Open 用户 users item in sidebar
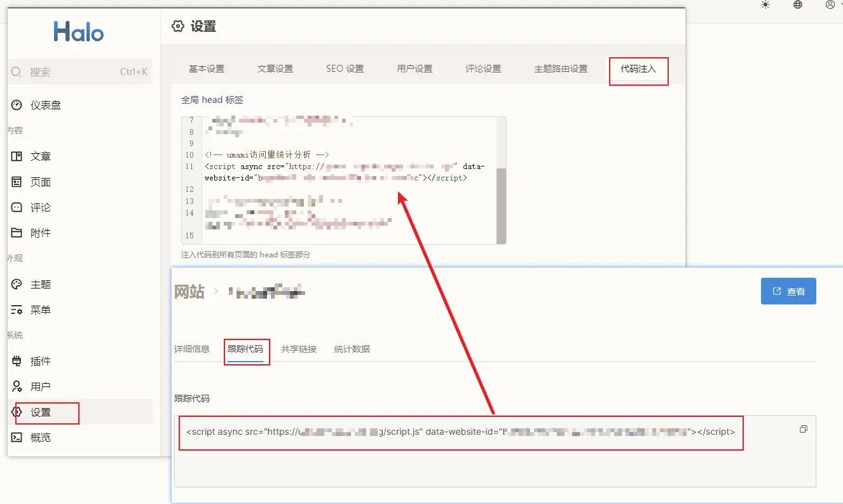Screen dimensions: 843x504 coord(40,386)
